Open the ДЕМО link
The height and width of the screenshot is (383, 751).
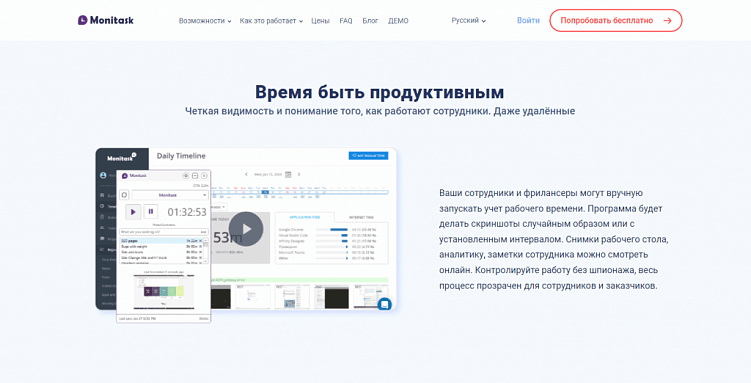(x=398, y=21)
